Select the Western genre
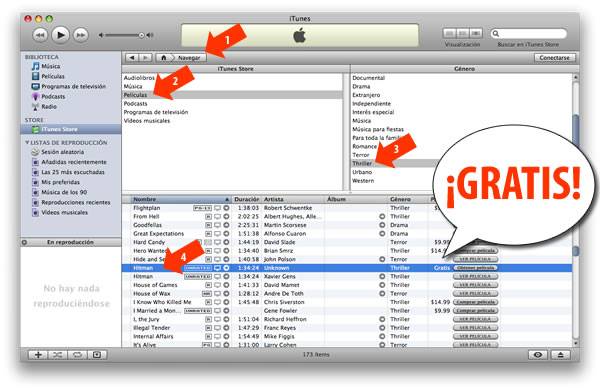 click(363, 181)
